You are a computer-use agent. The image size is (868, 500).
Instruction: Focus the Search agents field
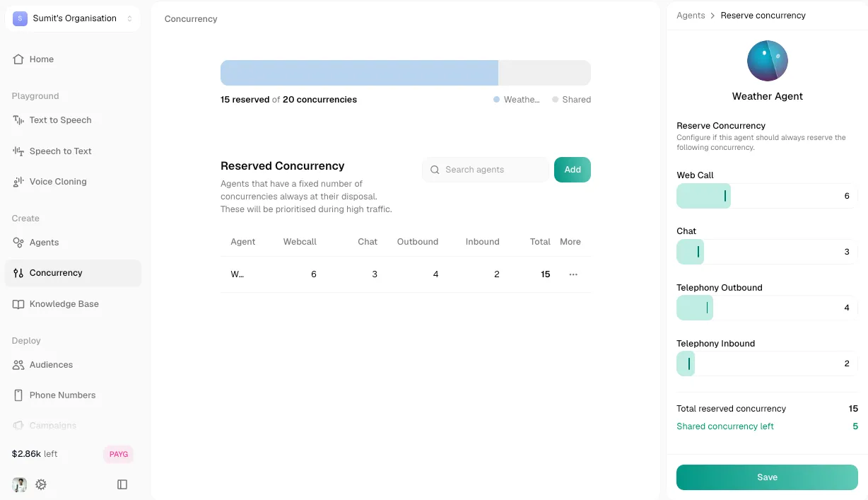486,170
